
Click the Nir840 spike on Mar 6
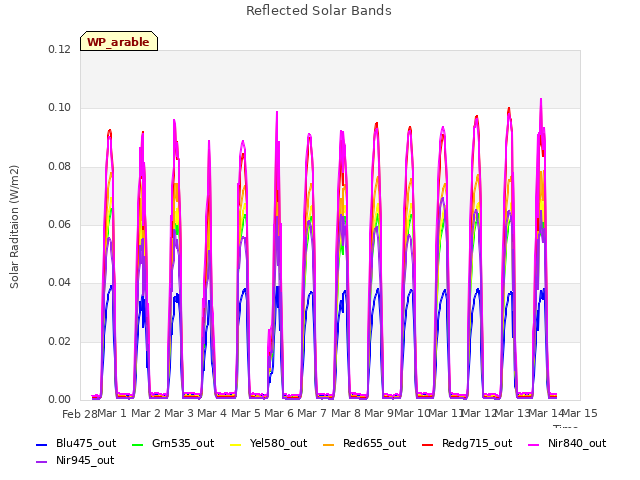[277, 112]
